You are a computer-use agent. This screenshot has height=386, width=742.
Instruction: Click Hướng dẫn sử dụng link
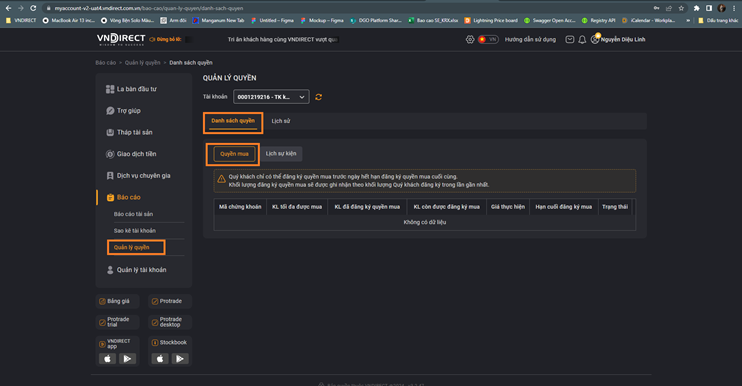tap(530, 39)
